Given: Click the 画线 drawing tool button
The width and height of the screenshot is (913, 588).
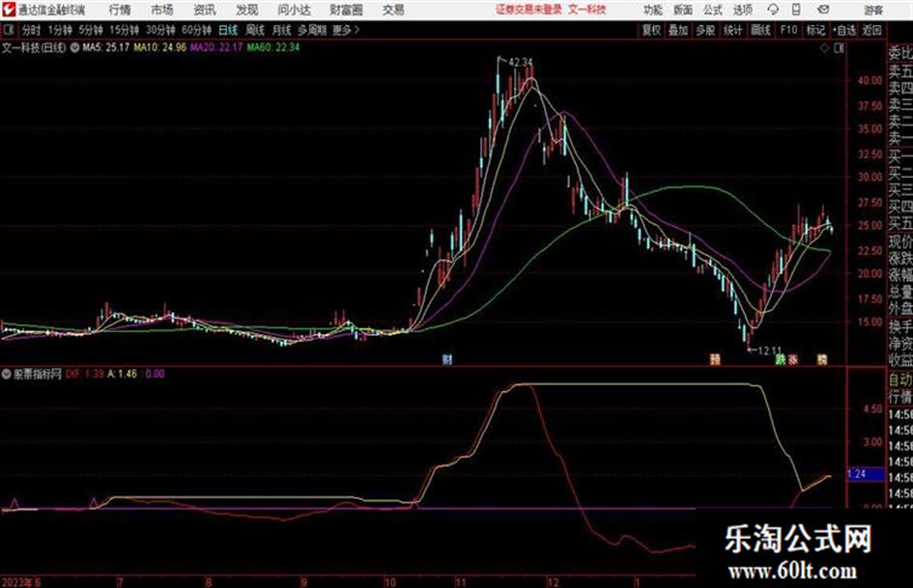Looking at the screenshot, I should (760, 30).
